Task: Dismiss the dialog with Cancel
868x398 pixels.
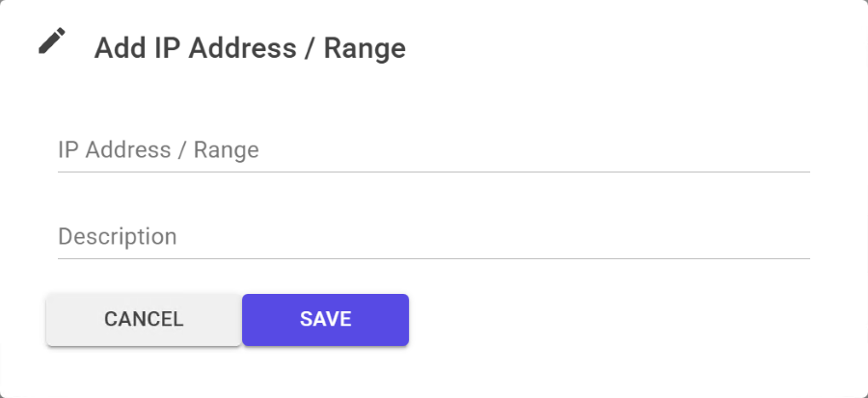Action: tap(144, 319)
